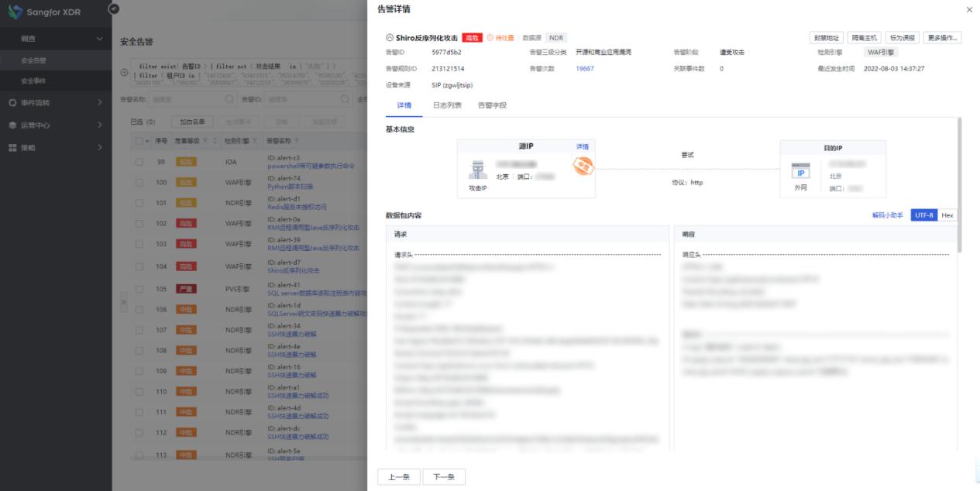Click the 封禁地址 button
This screenshot has width=980, height=491.
(x=825, y=38)
